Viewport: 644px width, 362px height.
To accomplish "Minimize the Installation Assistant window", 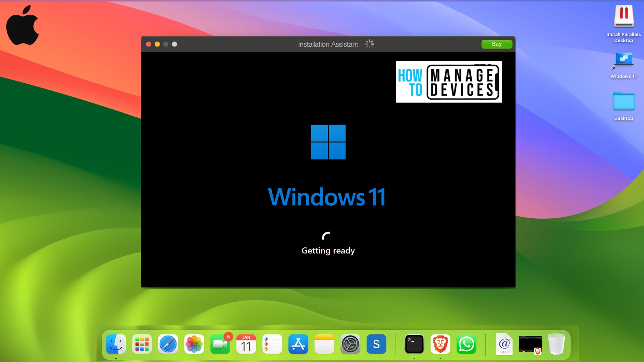I will coord(157,44).
